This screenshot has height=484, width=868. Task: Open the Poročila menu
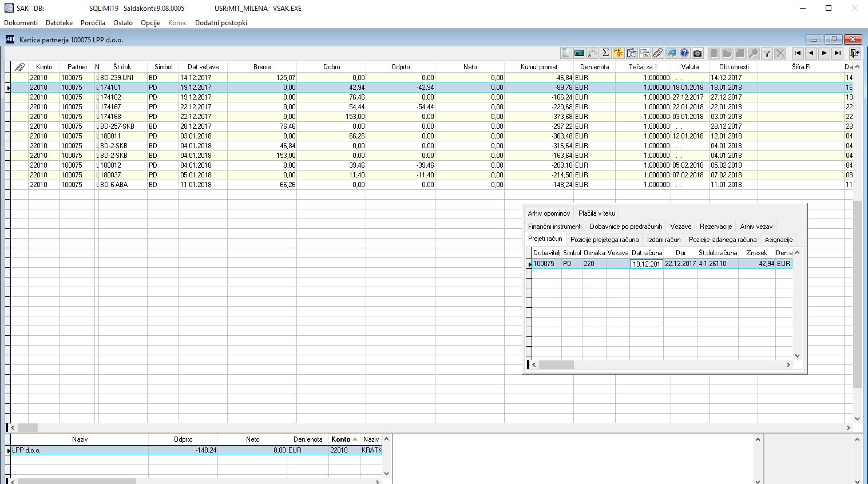pos(93,23)
